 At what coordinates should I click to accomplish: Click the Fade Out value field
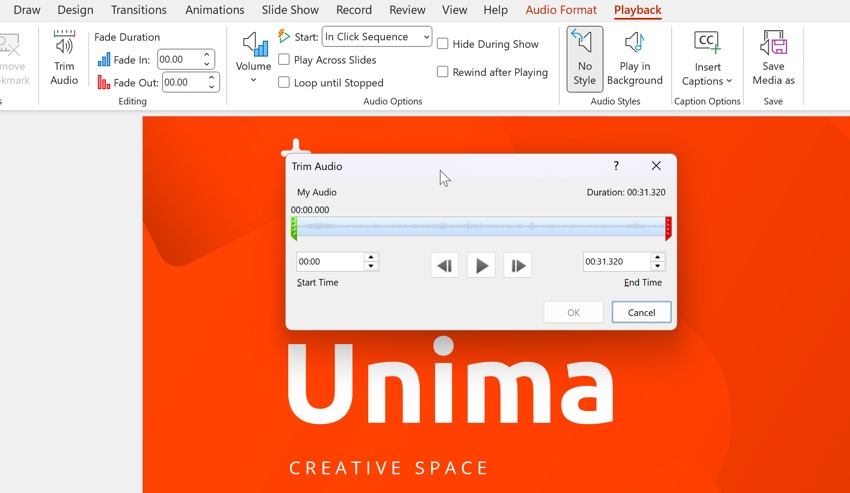[184, 82]
